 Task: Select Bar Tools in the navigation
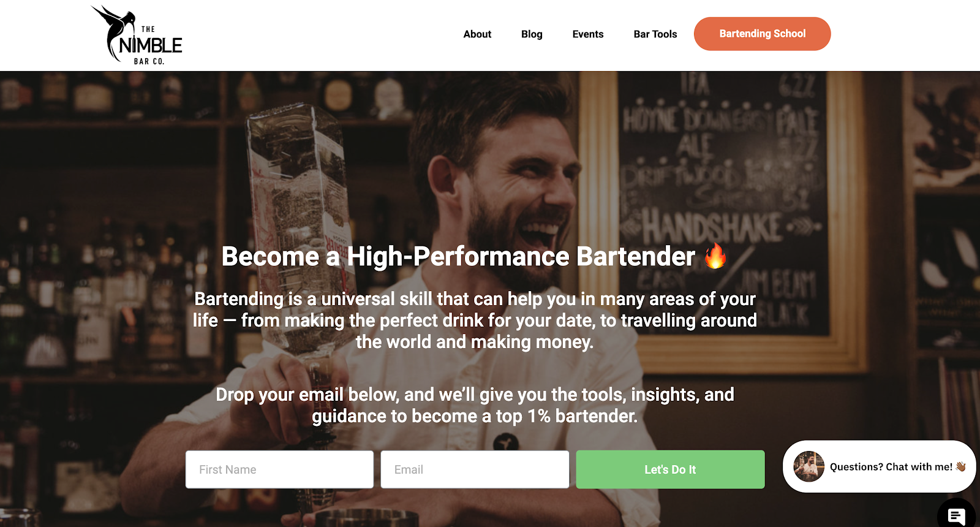click(655, 34)
